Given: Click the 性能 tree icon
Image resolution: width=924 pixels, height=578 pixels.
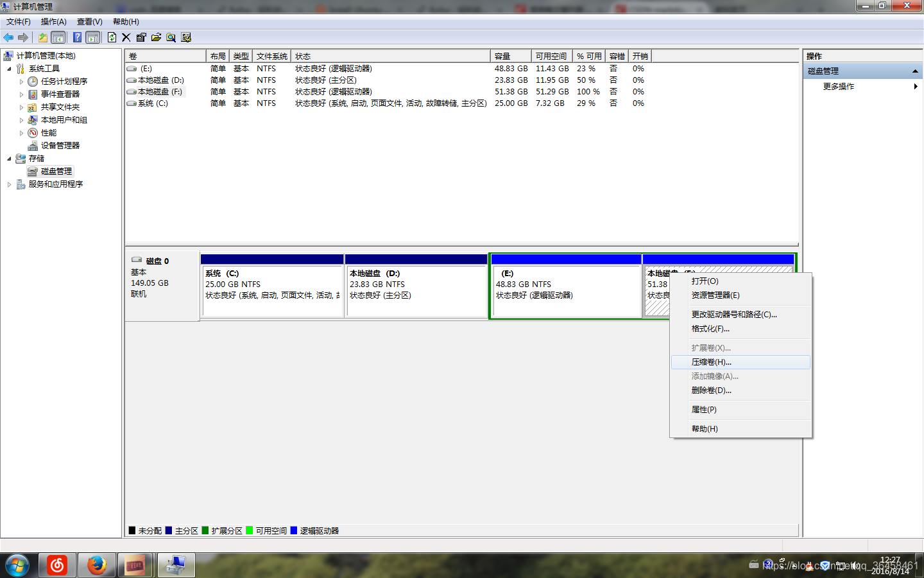Looking at the screenshot, I should (33, 133).
